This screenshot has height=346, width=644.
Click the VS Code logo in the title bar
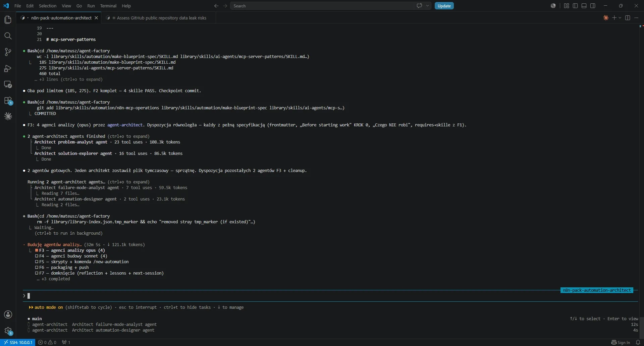pyautogui.click(x=6, y=6)
